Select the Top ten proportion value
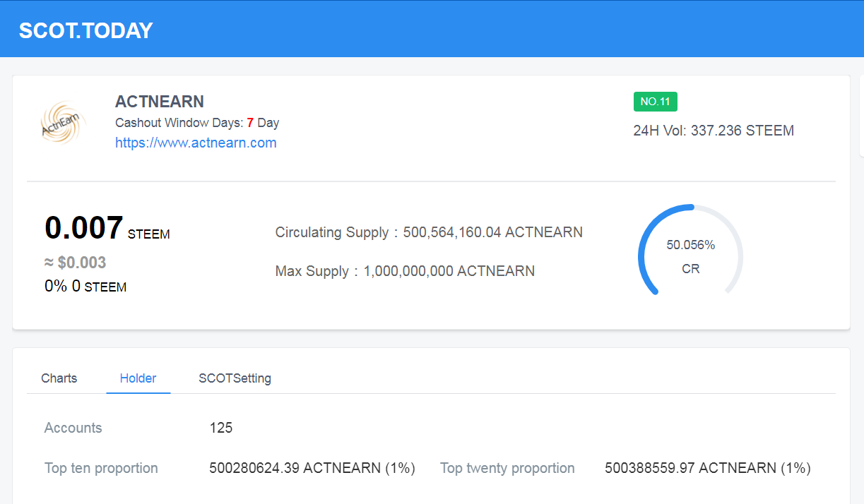Viewport: 864px width, 504px height. (312, 467)
